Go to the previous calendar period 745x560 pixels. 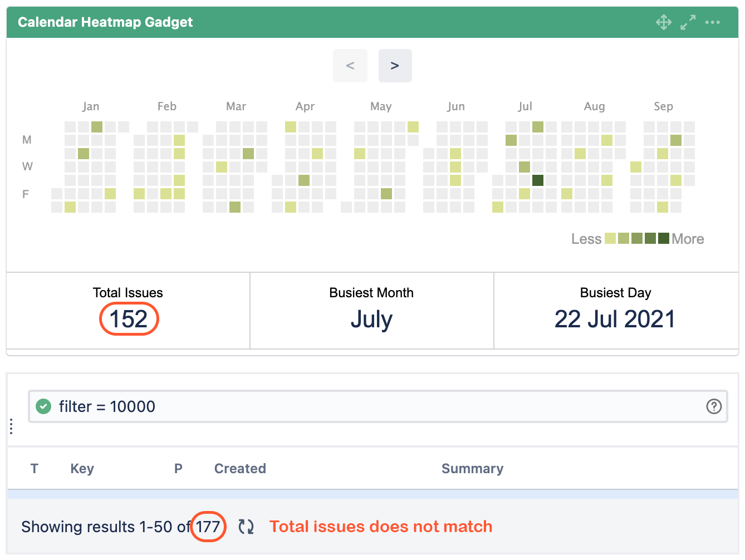[350, 66]
